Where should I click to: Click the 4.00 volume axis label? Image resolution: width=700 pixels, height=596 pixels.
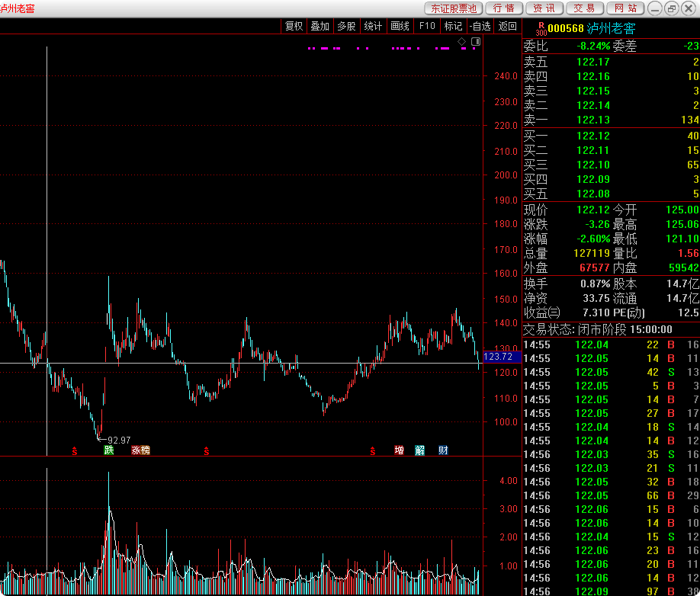pyautogui.click(x=508, y=480)
